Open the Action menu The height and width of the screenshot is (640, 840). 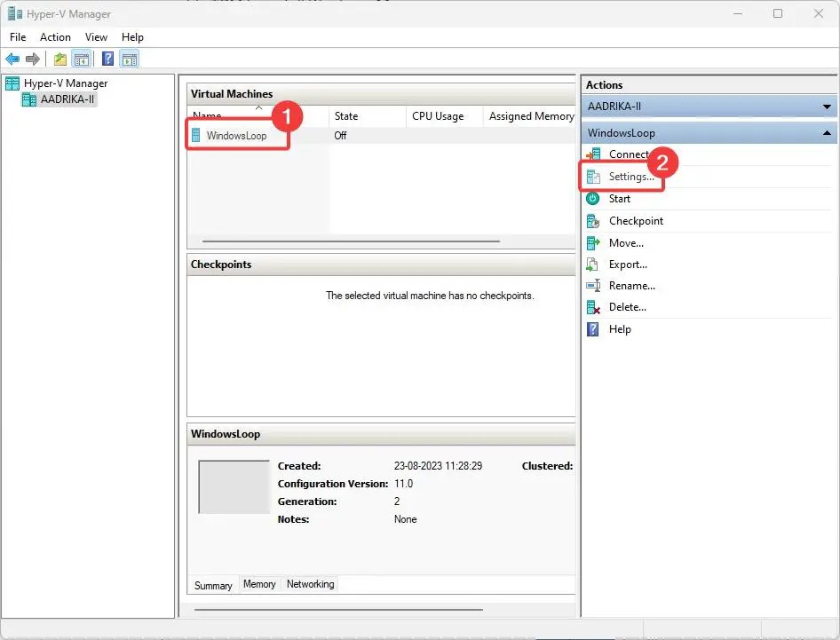coord(55,37)
